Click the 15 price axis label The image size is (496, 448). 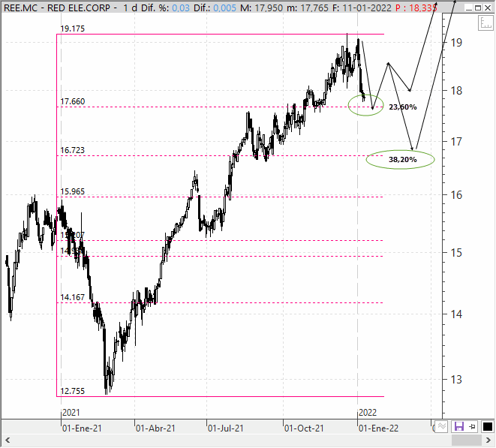(456, 252)
